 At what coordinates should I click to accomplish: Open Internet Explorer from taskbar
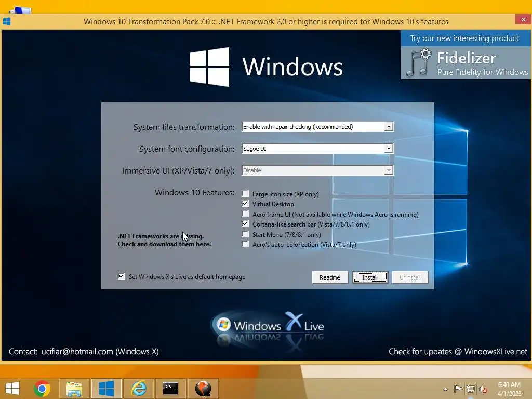(139, 389)
